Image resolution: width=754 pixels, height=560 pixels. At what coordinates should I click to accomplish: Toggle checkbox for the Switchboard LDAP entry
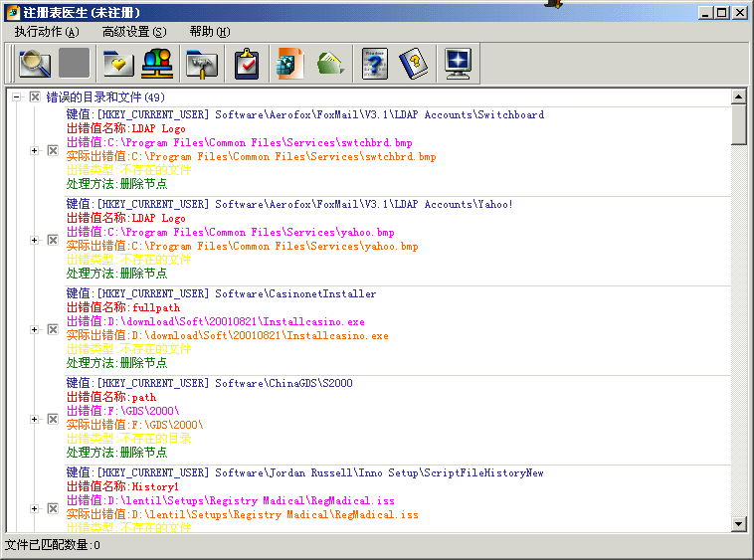pyautogui.click(x=53, y=150)
